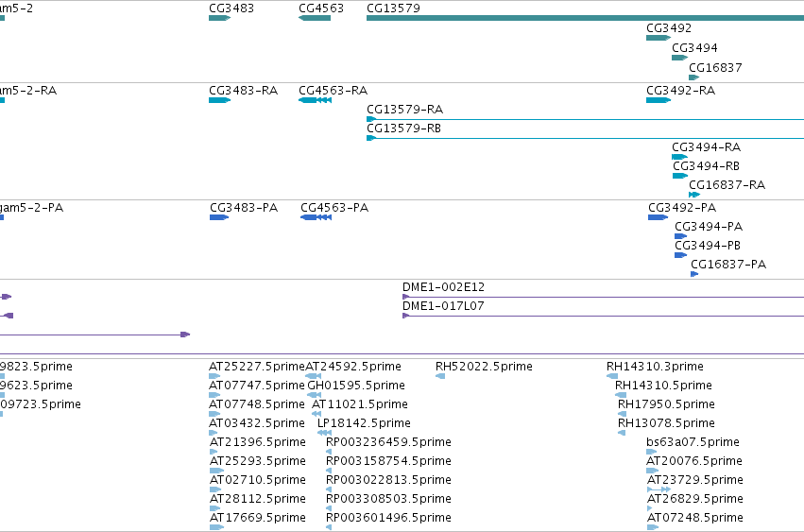The image size is (804, 532).
Task: Click the CG3494-RB transcript label
Action: click(706, 166)
